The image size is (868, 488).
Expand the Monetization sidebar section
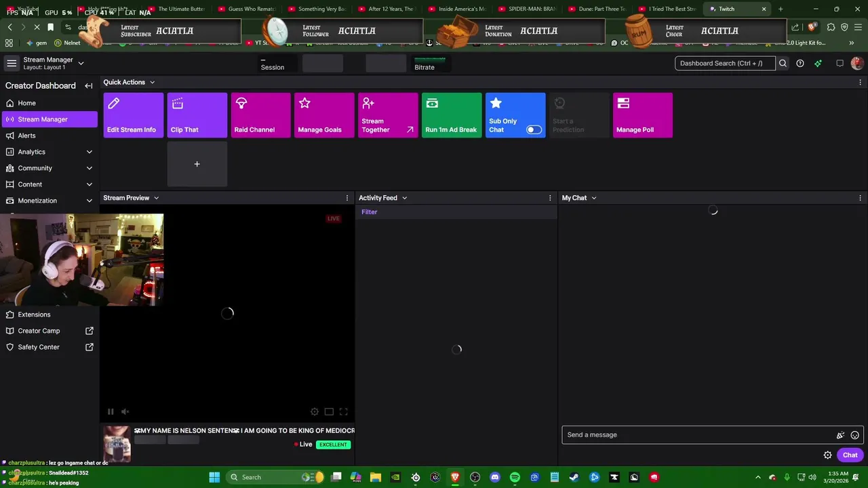pos(89,201)
